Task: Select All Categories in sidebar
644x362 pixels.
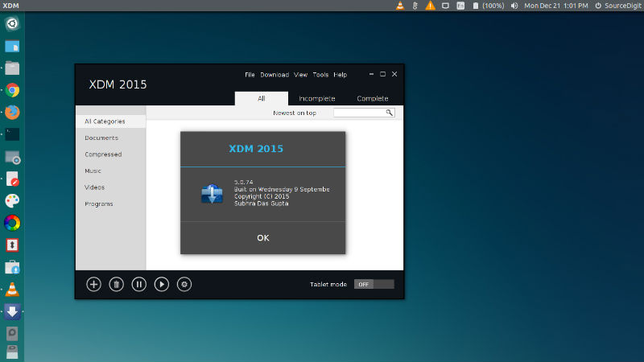Action: (111, 121)
